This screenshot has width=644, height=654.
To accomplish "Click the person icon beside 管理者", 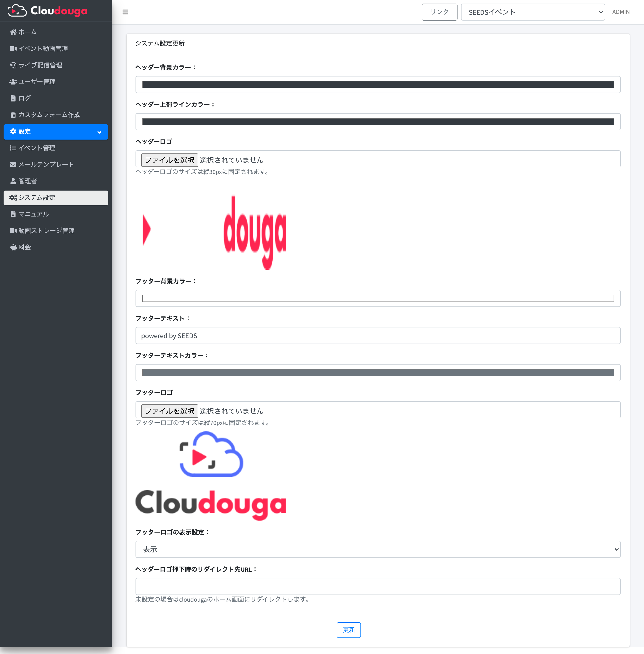I will (x=13, y=181).
